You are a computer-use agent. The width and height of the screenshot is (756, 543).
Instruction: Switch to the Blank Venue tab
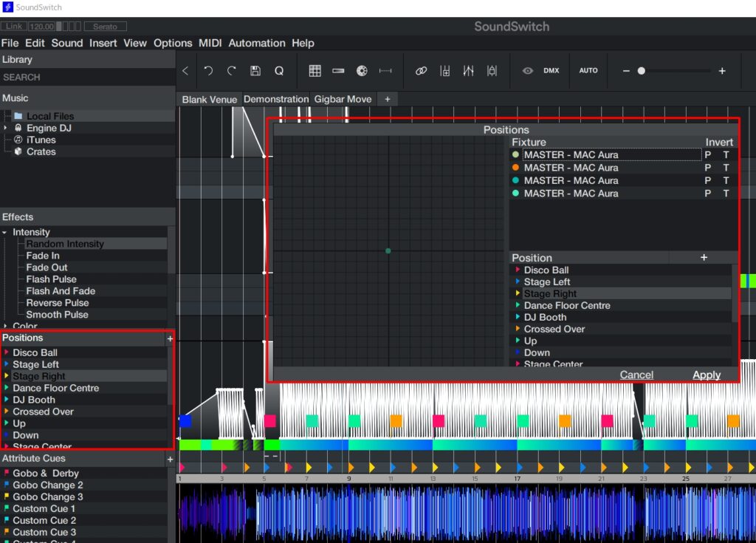tap(209, 100)
